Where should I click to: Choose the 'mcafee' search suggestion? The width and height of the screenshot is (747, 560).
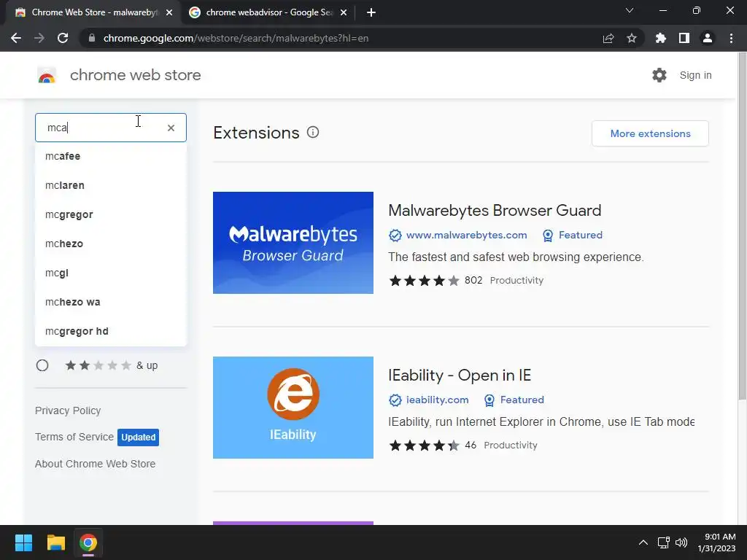pos(111,156)
